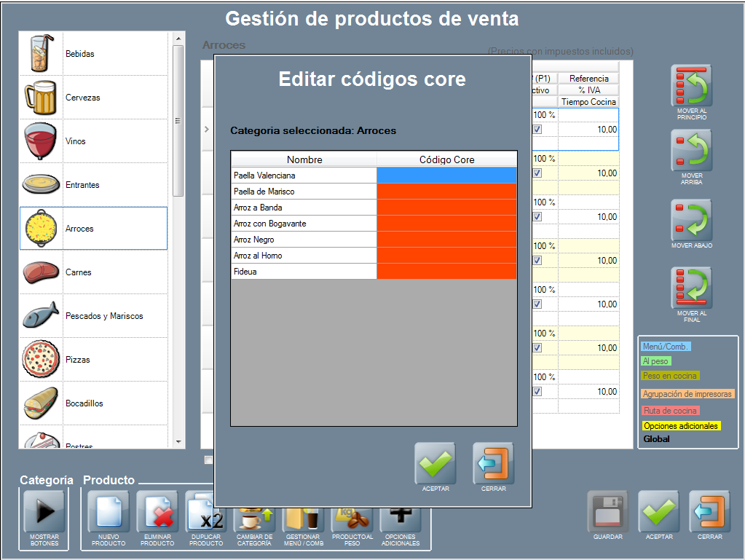745x560 pixels.
Task: Close the Editar códigos core dialog
Action: [493, 463]
